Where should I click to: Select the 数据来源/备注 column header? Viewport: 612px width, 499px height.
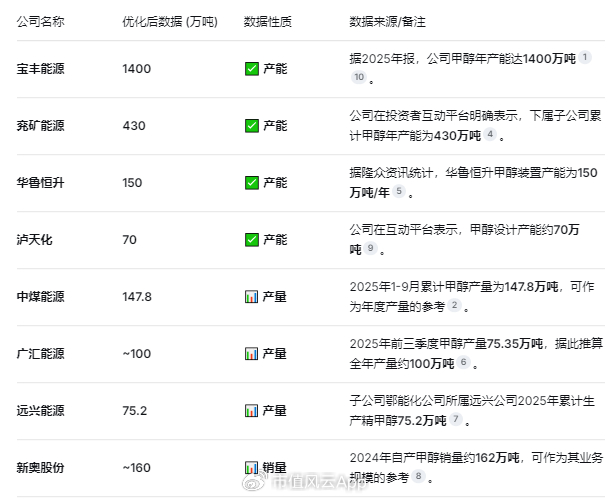388,21
